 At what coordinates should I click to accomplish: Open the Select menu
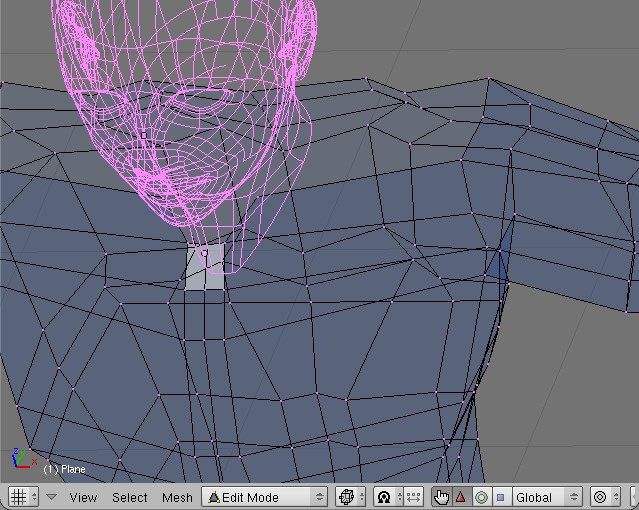(130, 497)
